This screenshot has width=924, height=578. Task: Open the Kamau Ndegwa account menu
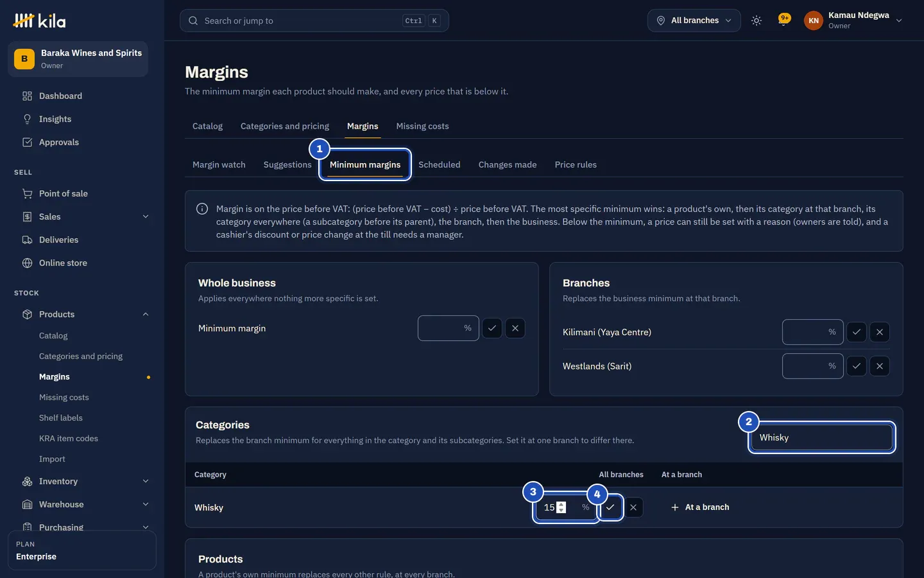(853, 21)
